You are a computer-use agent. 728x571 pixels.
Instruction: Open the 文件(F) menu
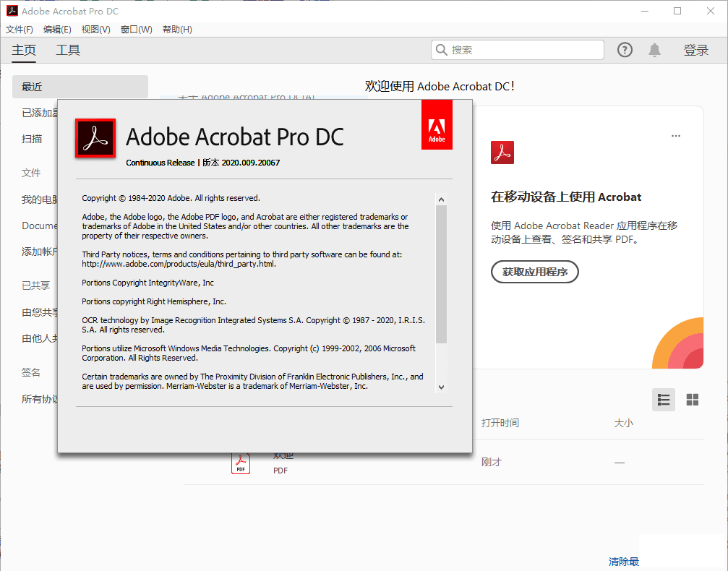pos(20,30)
